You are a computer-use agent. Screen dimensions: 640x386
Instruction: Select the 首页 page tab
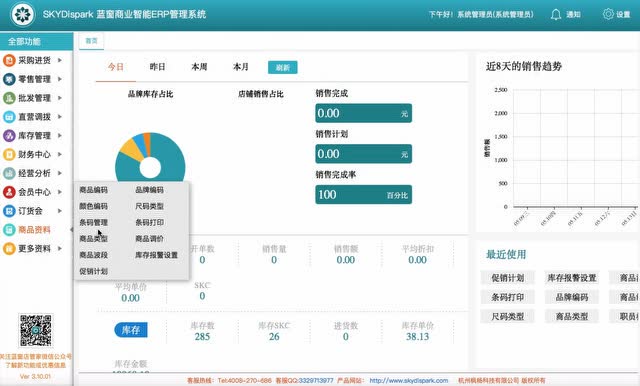pos(91,41)
